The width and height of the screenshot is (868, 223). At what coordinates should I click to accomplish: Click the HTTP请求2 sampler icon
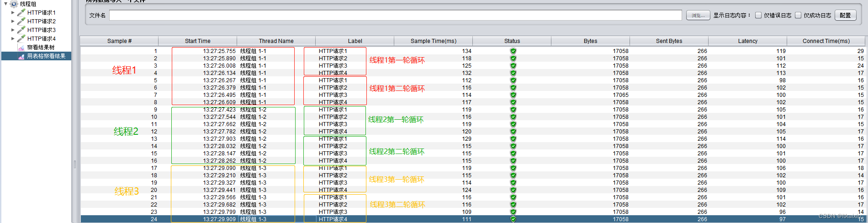(21, 21)
